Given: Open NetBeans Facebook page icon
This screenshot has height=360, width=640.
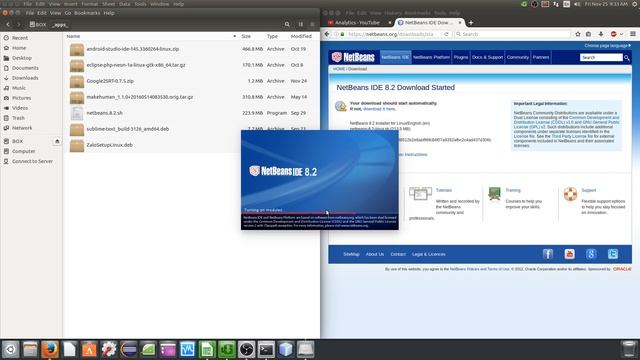Looking at the screenshot, I should click(x=548, y=254).
